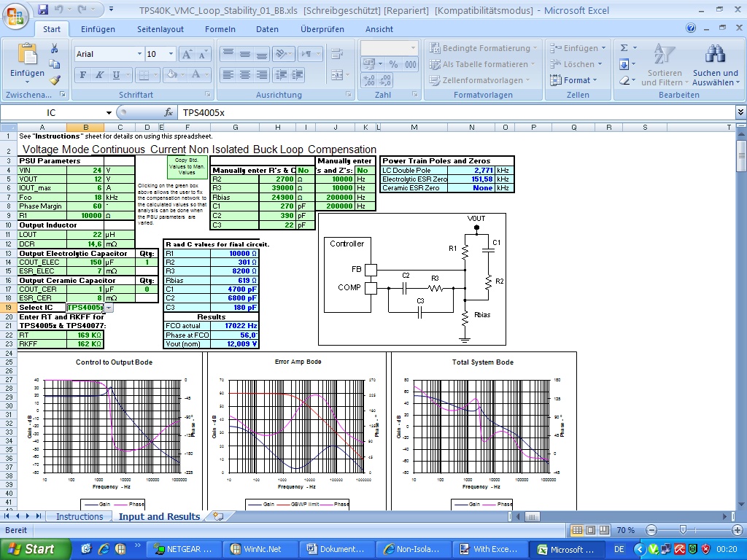
Task: Click Löschen in the Zellen group
Action: click(x=576, y=64)
